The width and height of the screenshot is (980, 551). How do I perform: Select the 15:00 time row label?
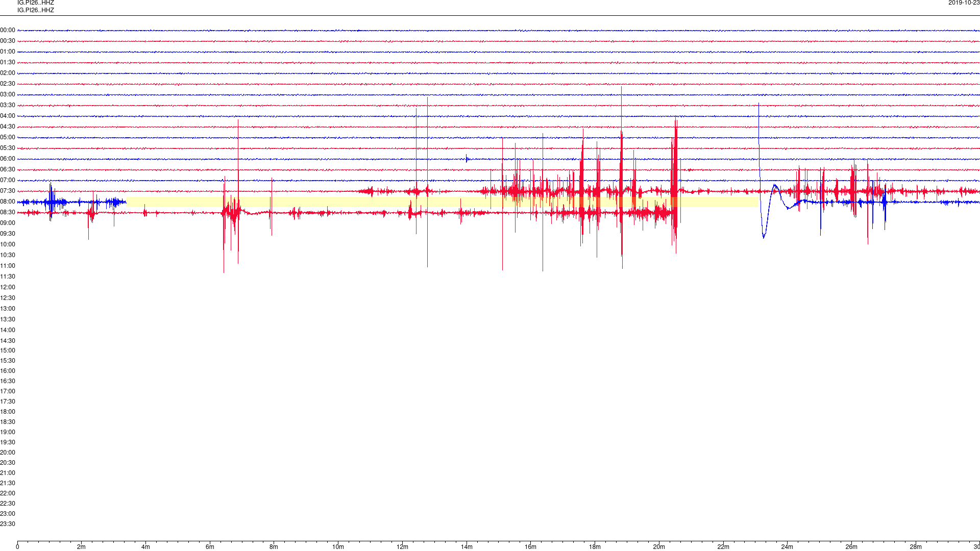pos(8,350)
